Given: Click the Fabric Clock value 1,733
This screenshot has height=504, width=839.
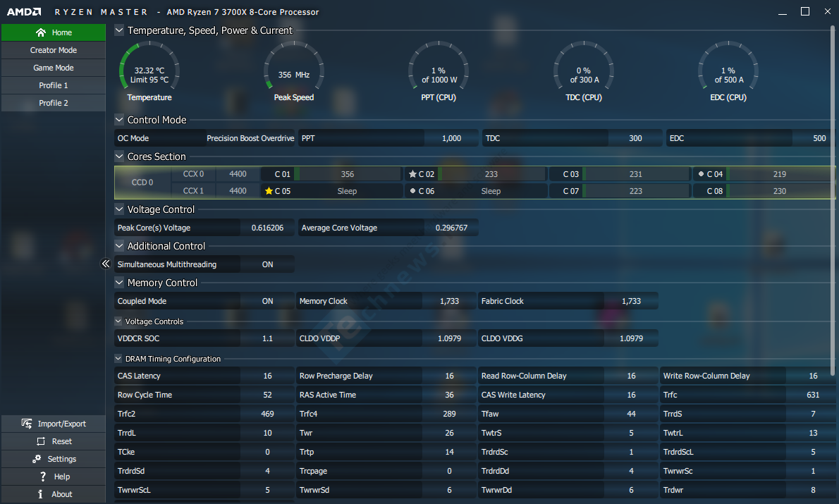Looking at the screenshot, I should (x=632, y=301).
